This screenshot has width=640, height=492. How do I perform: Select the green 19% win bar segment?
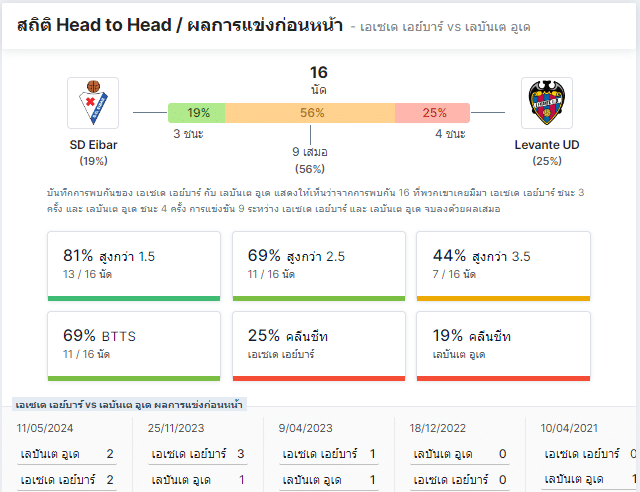(197, 113)
